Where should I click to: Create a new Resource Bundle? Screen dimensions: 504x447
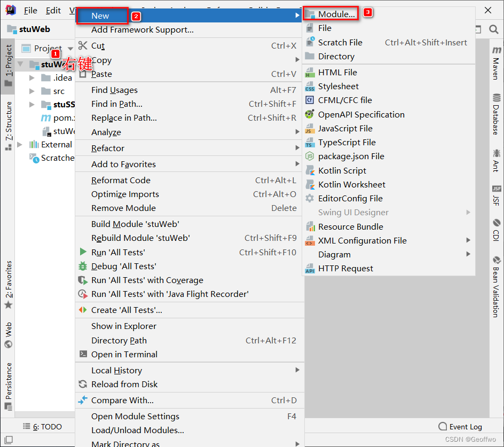[389, 227]
